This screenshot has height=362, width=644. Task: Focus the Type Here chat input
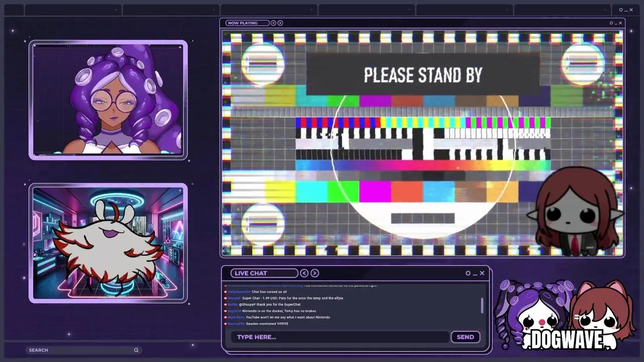340,337
